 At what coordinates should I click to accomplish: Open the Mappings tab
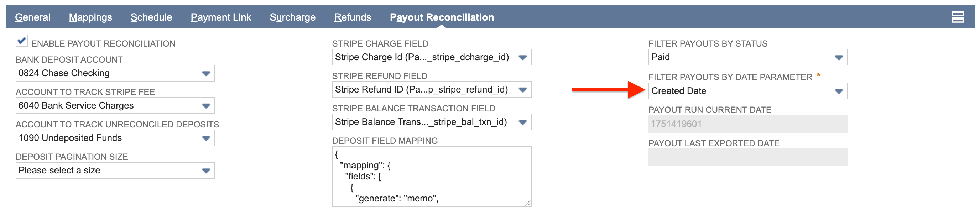tap(90, 17)
